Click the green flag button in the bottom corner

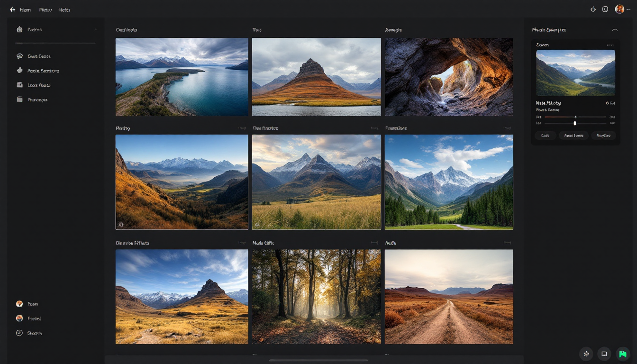[x=622, y=354]
